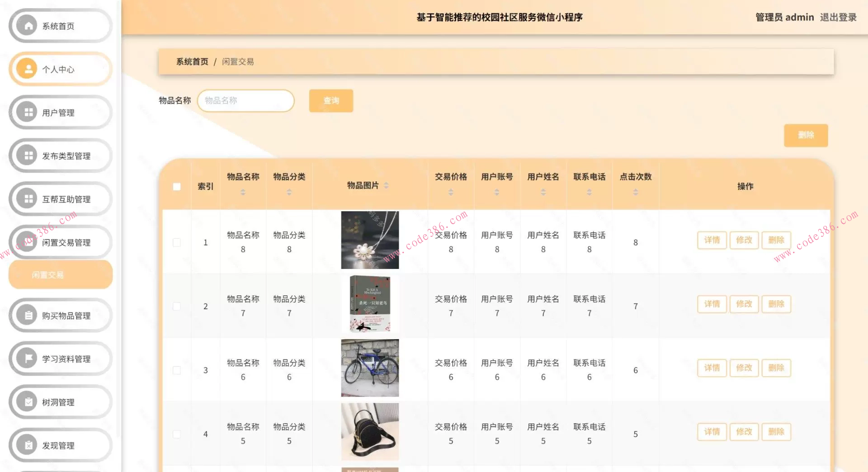This screenshot has height=472, width=868.
Task: Click 退出登录 at top right
Action: tap(839, 17)
